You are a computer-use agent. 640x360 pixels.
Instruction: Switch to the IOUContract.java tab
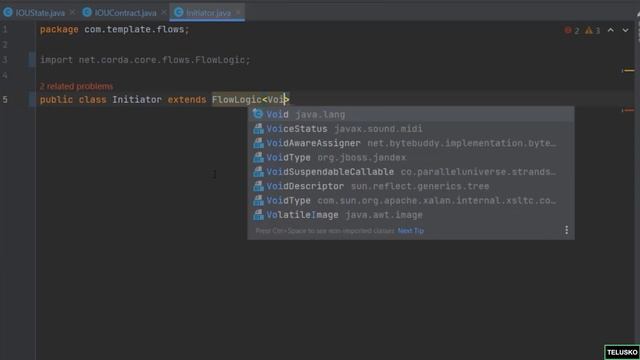[125, 13]
